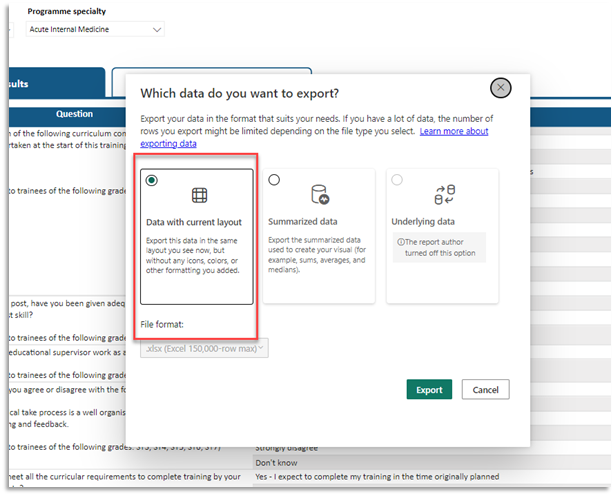Click the "The report author turned off this option" note
Screen dimensions: 614x496
(439, 247)
